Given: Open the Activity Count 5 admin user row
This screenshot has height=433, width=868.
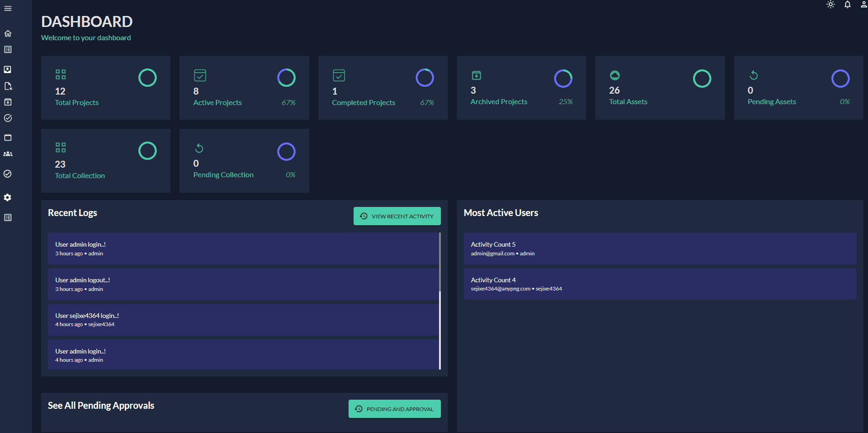Looking at the screenshot, I should click(x=660, y=248).
